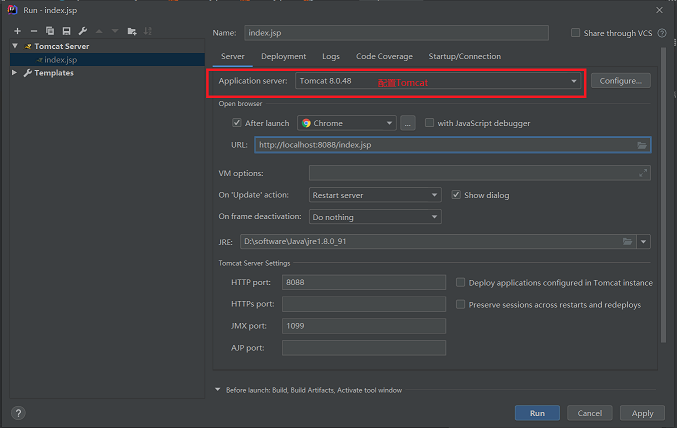
Task: Click the Run button
Action: pos(537,412)
